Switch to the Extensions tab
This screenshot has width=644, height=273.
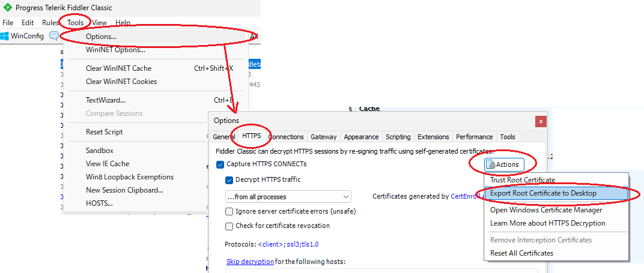[433, 137]
